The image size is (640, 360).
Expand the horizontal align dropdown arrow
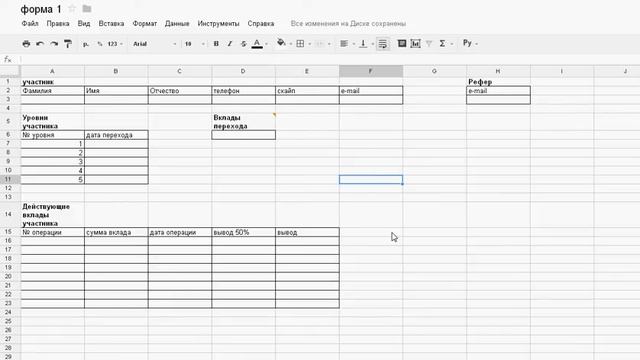(353, 44)
